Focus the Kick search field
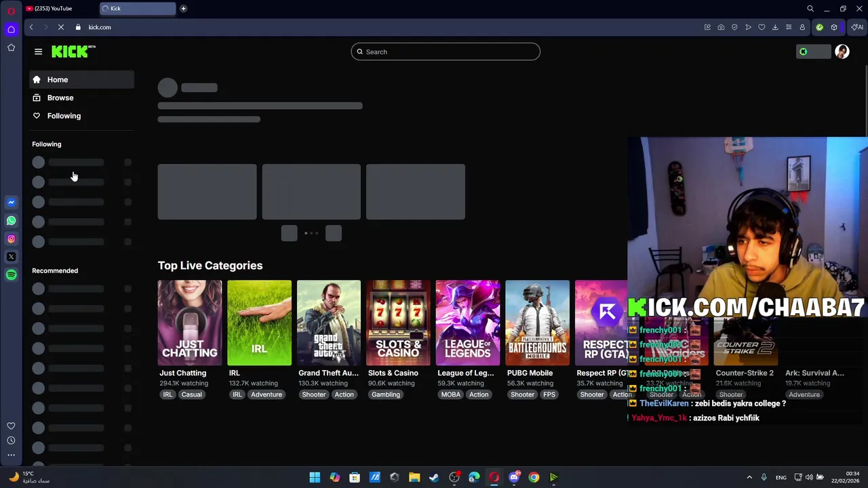 point(446,52)
